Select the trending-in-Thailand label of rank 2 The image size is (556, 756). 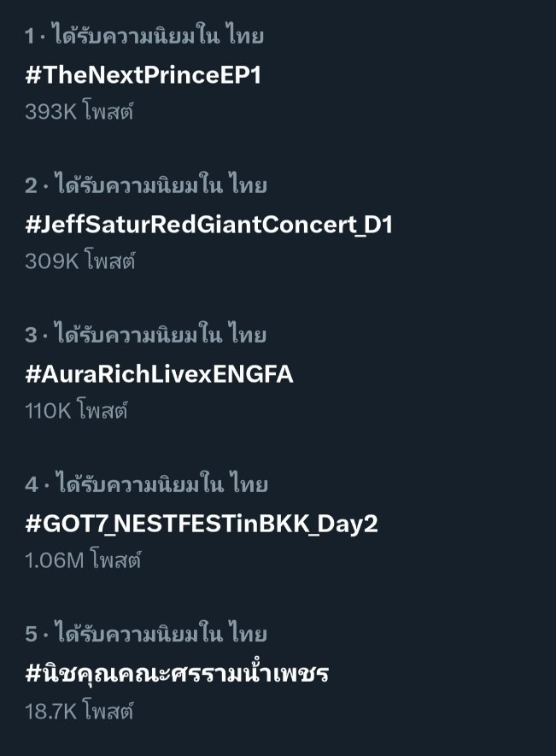click(x=161, y=185)
